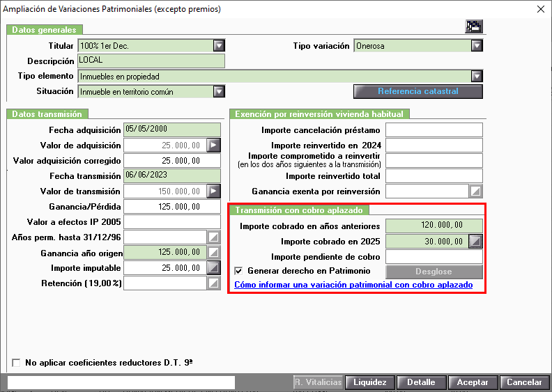Expand the Tipo elemento dropdown

(x=477, y=77)
